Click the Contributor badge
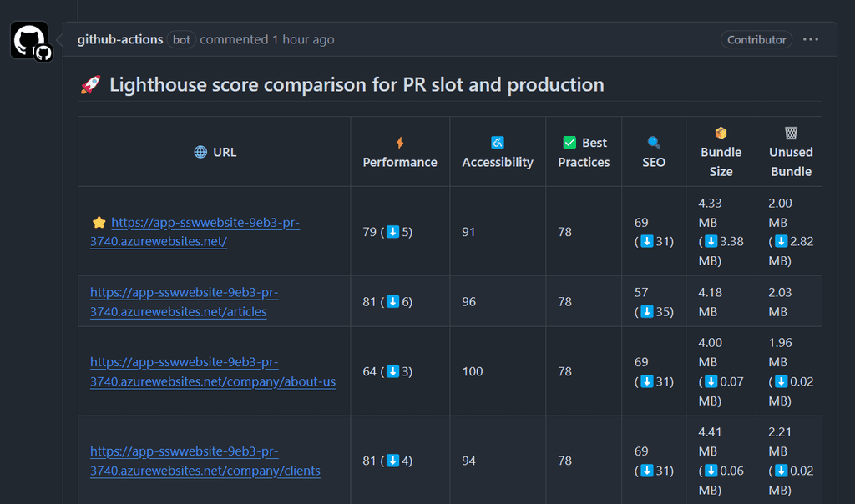 tap(756, 39)
